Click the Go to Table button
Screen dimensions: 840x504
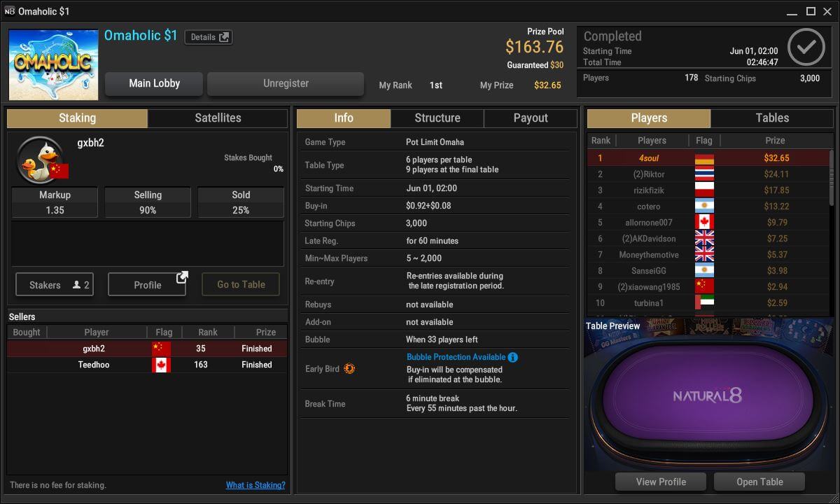(x=241, y=285)
